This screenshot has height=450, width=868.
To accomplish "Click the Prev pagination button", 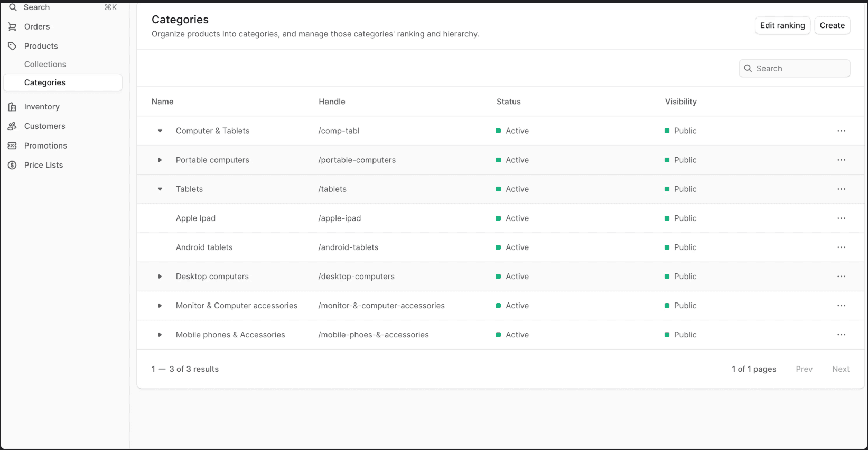I will click(x=804, y=369).
